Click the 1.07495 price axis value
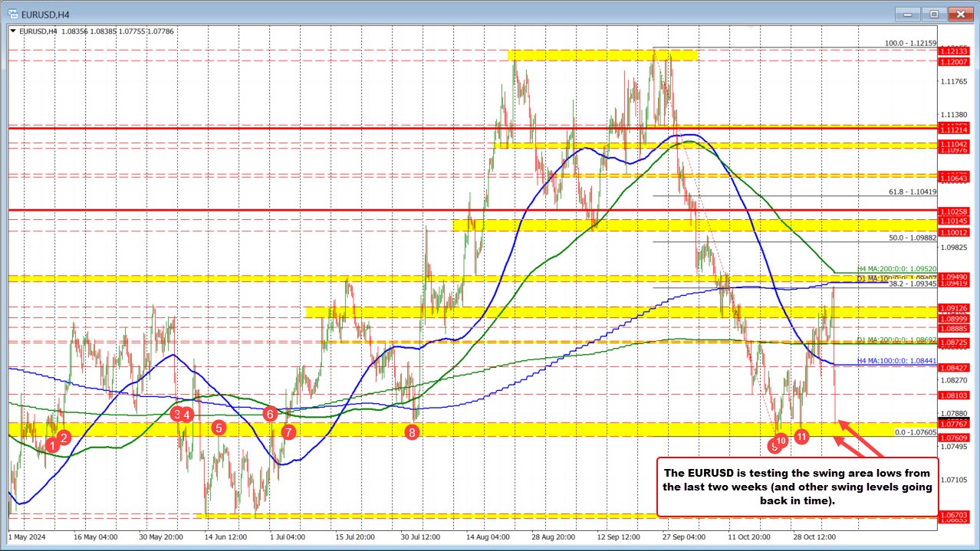980x551 pixels. click(x=954, y=445)
